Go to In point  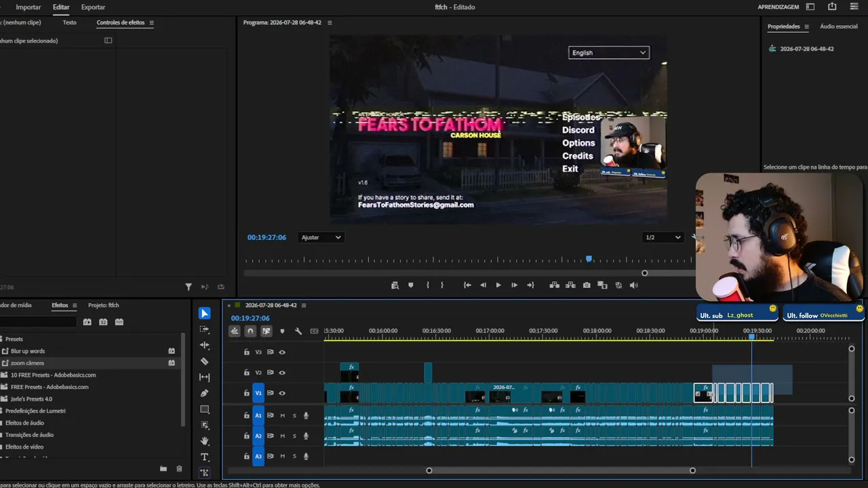pyautogui.click(x=467, y=285)
